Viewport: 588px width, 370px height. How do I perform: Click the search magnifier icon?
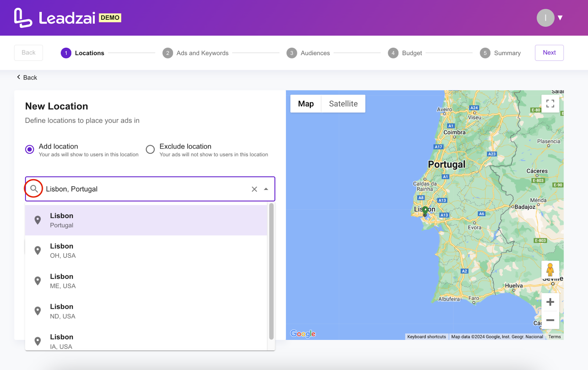click(34, 189)
